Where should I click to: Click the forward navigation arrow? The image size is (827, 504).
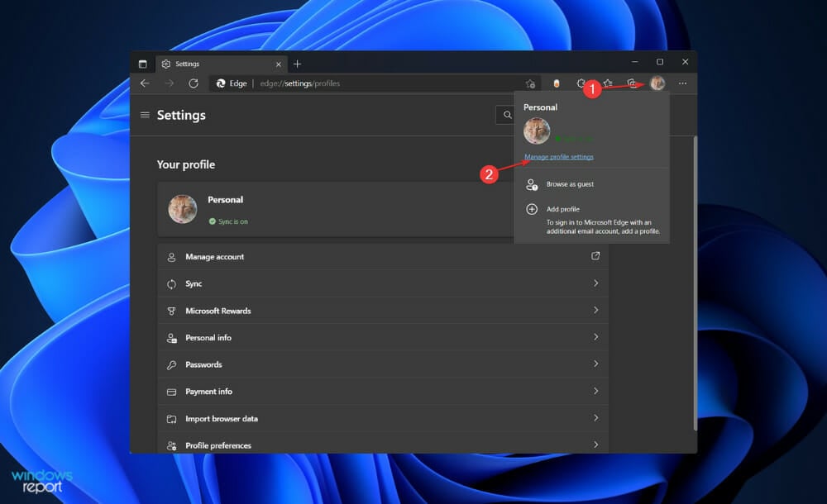pyautogui.click(x=170, y=83)
